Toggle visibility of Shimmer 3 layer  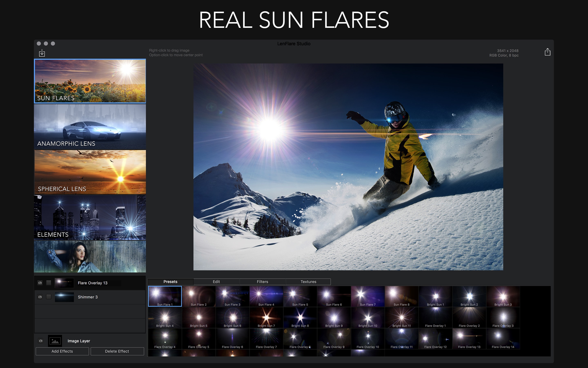pyautogui.click(x=40, y=297)
